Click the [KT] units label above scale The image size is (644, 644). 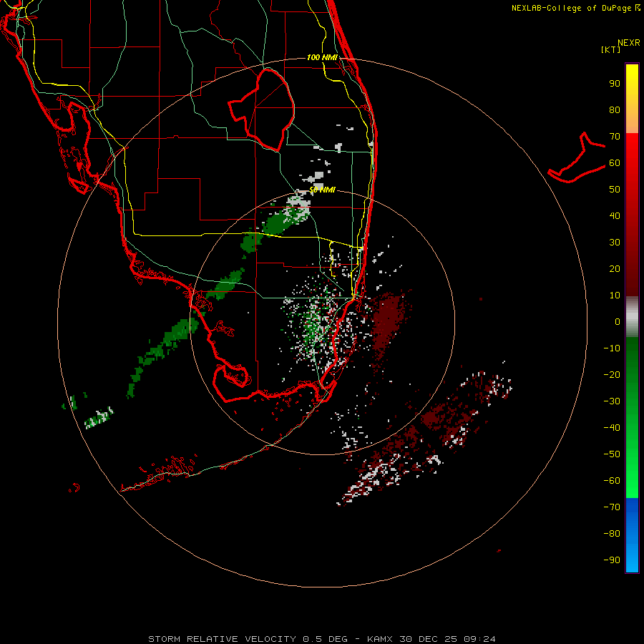pyautogui.click(x=611, y=49)
